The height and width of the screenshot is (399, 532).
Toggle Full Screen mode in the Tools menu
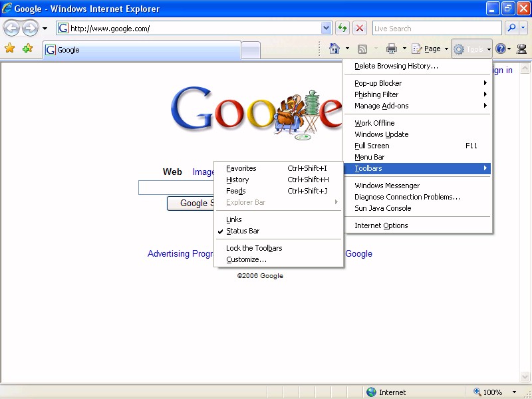pos(418,146)
